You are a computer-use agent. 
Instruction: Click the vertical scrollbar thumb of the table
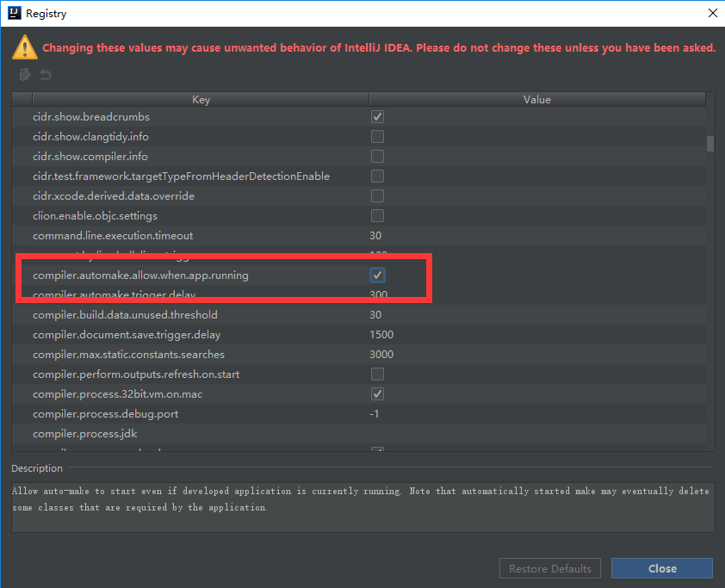coord(710,143)
